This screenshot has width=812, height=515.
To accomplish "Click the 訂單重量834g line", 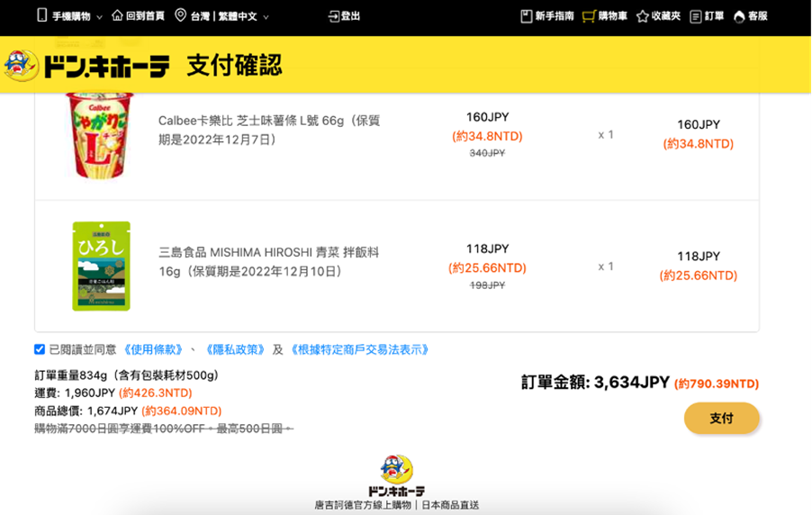I will pyautogui.click(x=127, y=375).
